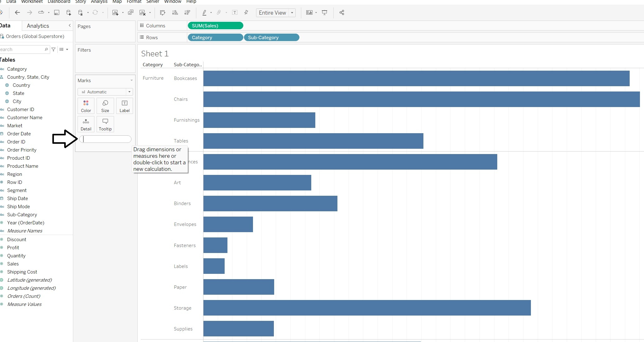Open presentation mode
The height and width of the screenshot is (342, 644).
324,12
